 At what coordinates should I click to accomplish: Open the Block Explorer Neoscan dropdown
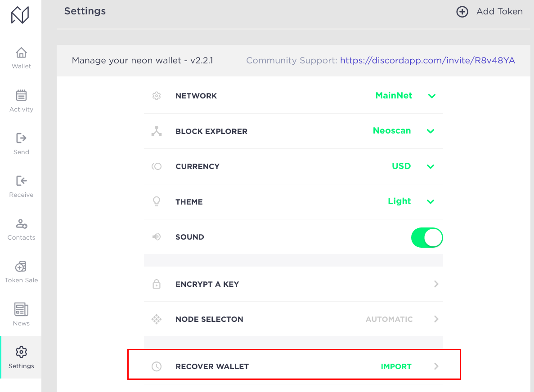pyautogui.click(x=404, y=131)
